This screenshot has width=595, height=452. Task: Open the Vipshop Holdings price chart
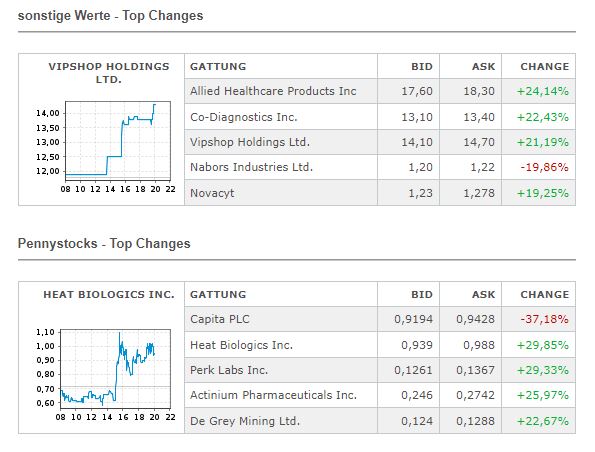click(118, 141)
